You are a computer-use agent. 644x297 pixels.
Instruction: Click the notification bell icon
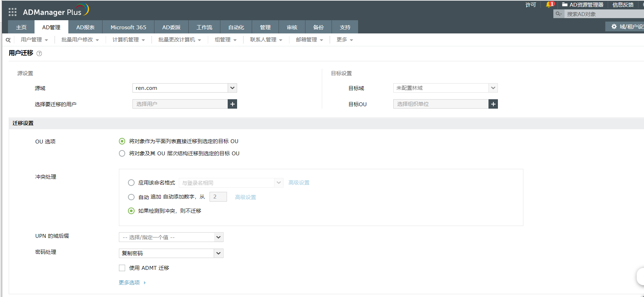549,5
